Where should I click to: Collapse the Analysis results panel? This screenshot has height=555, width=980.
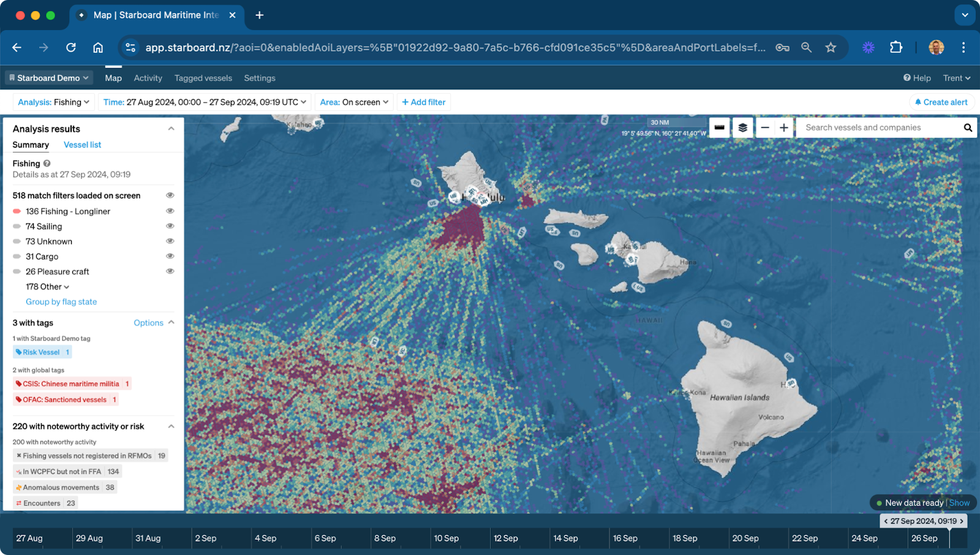[171, 129]
